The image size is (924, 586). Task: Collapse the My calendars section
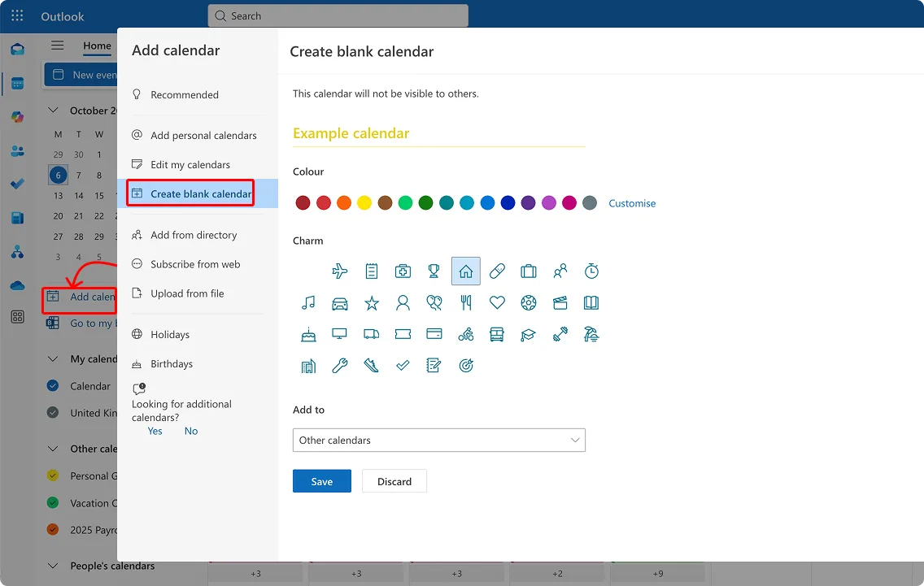pyautogui.click(x=53, y=358)
